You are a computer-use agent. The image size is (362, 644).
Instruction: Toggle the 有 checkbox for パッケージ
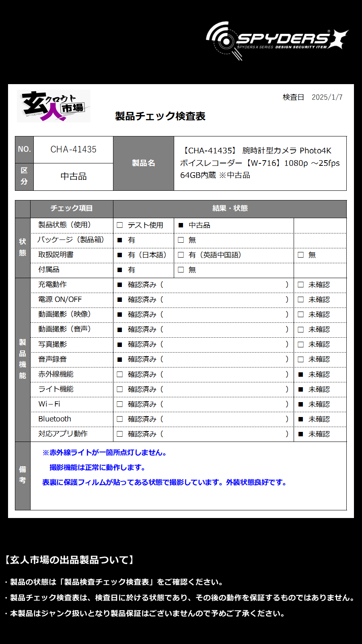(x=119, y=240)
